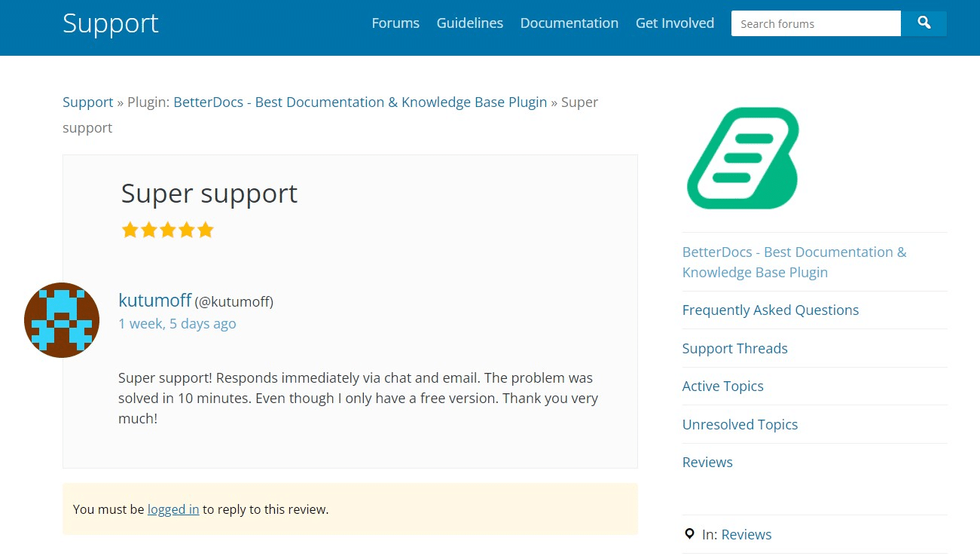Open the Guidelines page
Screen dimensions: 980x556
469,23
